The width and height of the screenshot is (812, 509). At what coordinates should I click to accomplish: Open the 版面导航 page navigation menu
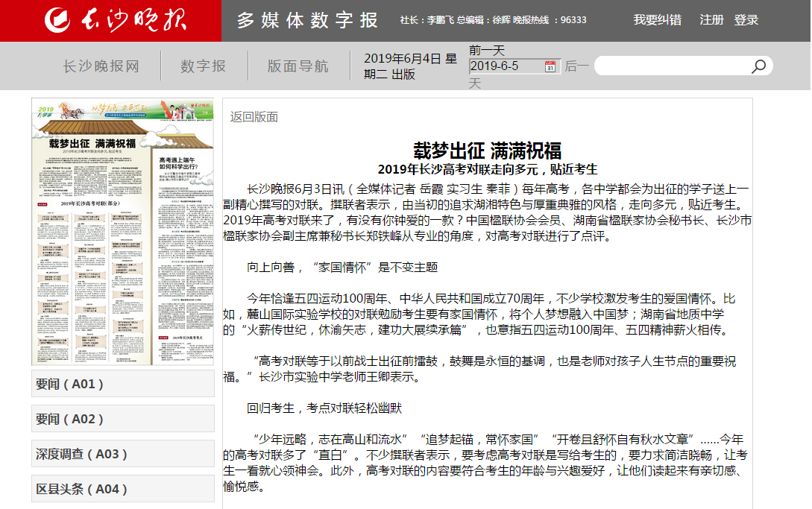click(298, 66)
